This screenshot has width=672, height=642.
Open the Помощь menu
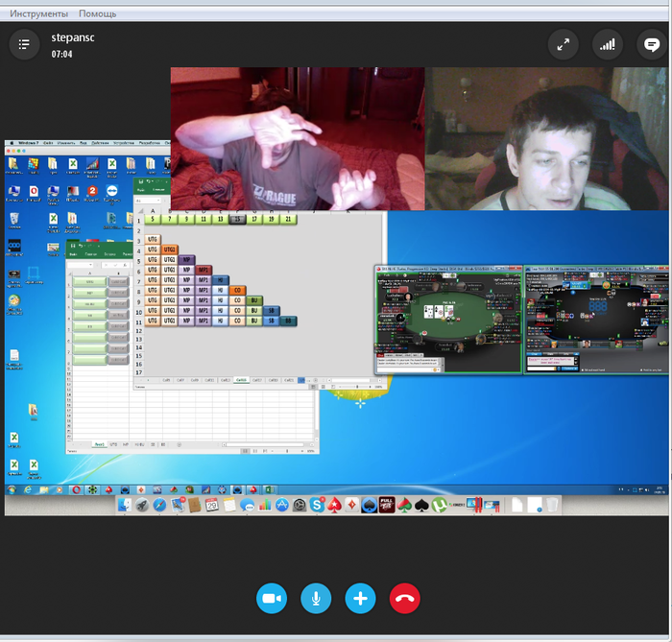point(97,13)
